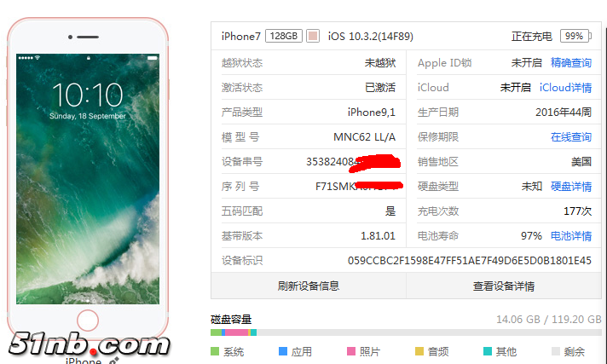Click the blue 应用 legend square

pos(283,351)
